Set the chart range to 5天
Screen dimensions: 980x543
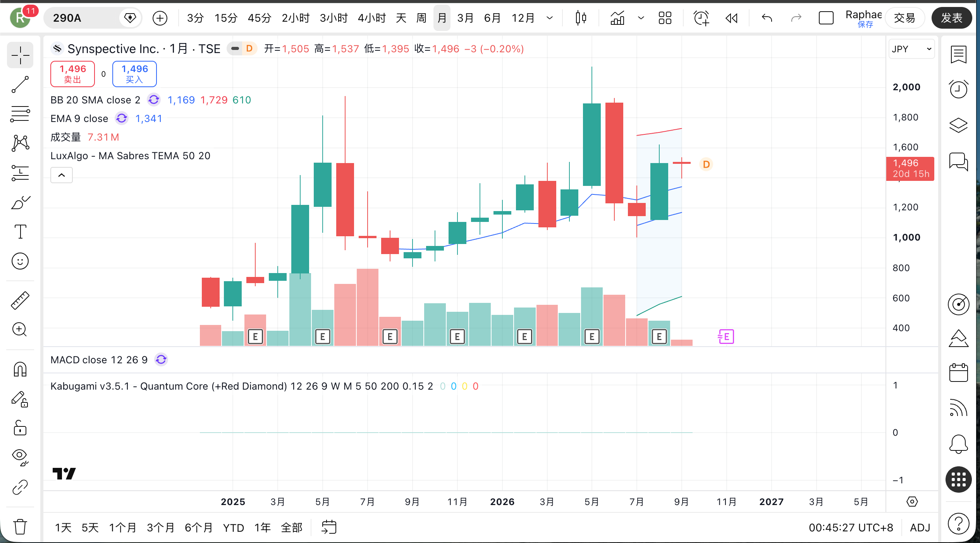pos(90,528)
